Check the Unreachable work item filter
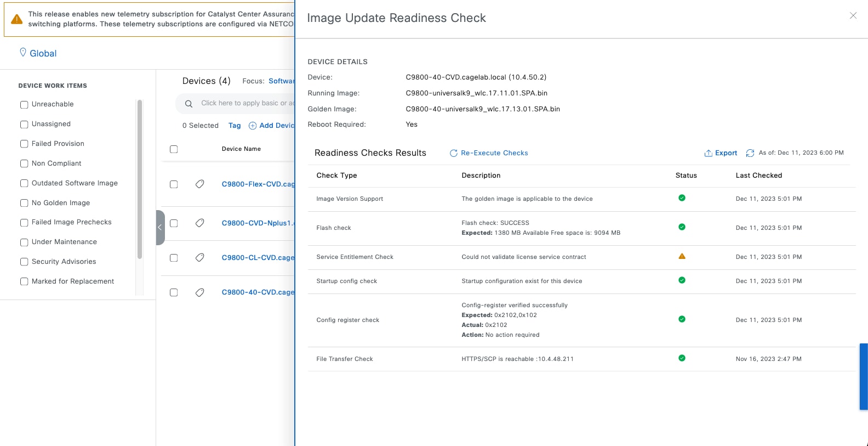The width and height of the screenshot is (868, 446). click(x=24, y=105)
